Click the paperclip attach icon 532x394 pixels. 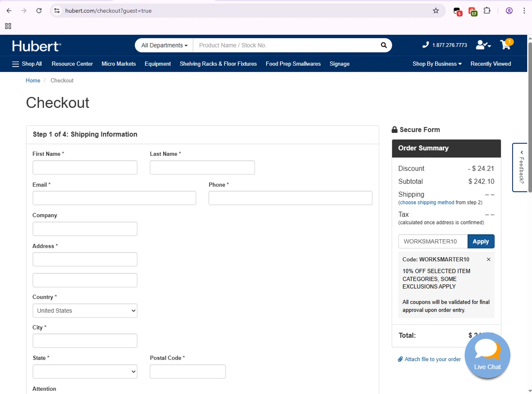(x=400, y=359)
